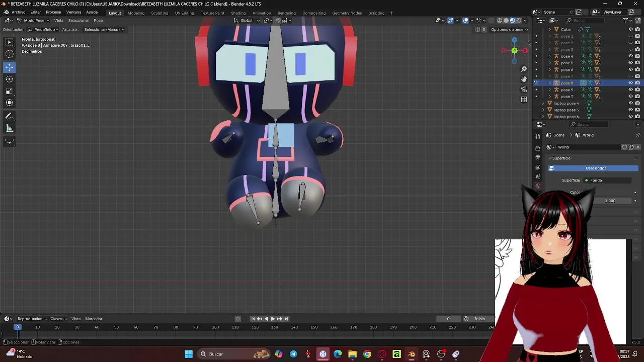Toggle show overlays button

tap(466, 21)
